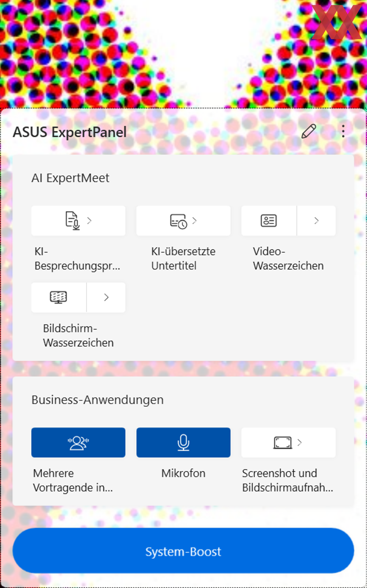Open the KI-übersetzte Untertitel tile icon
Screen dimensions: 367x588
[x=183, y=220]
